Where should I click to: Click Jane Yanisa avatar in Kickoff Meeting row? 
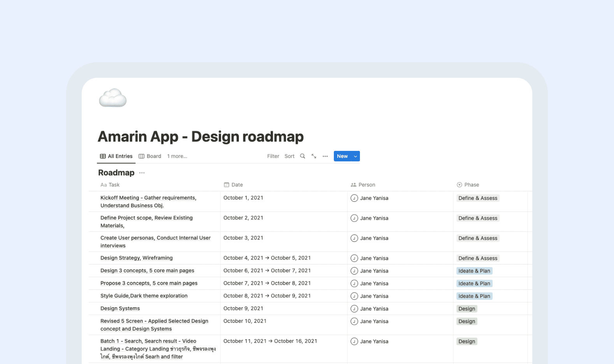coord(354,198)
